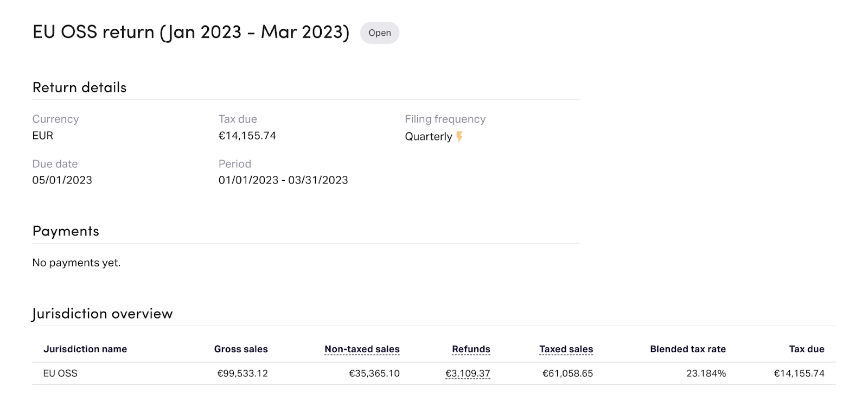Click the €35,365.10 non-taxed sales cell
This screenshot has height=413, width=868.
coord(374,373)
